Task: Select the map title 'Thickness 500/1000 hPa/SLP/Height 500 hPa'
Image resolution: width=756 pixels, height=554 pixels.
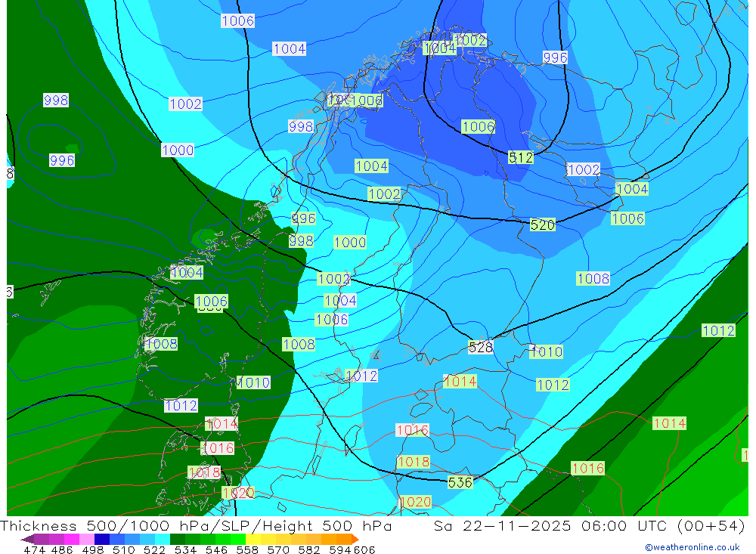Action: [196, 525]
